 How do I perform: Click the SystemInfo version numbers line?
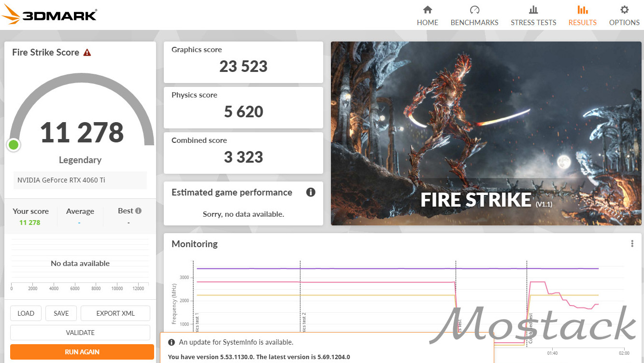(x=259, y=357)
